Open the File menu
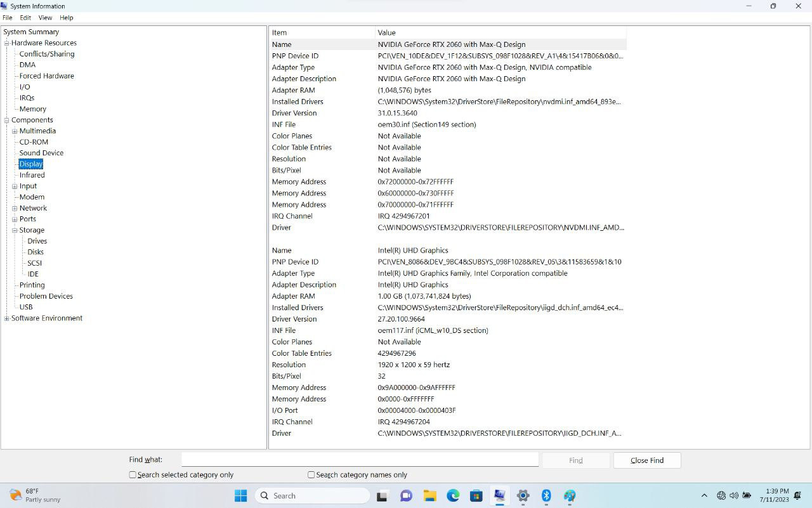812x508 pixels. (x=8, y=18)
